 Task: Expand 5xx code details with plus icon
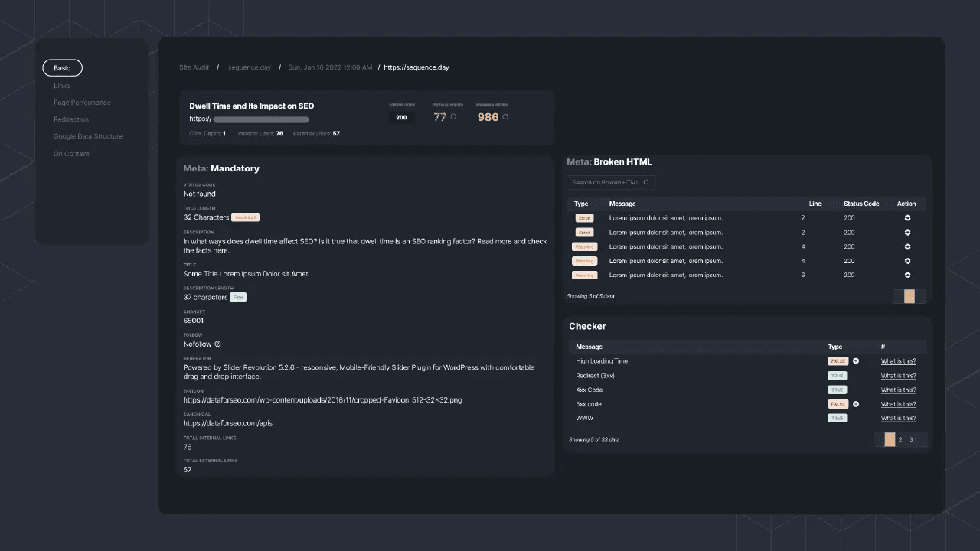856,404
